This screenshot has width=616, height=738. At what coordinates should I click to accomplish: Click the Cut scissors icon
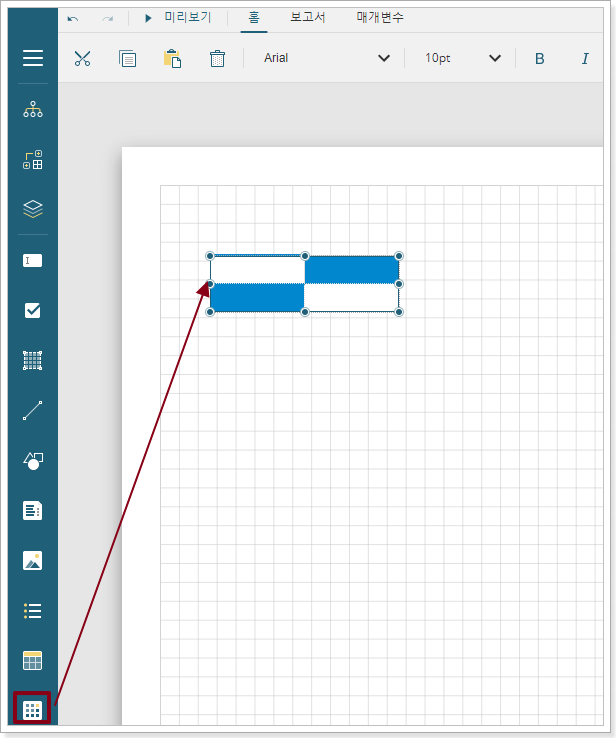(82, 58)
